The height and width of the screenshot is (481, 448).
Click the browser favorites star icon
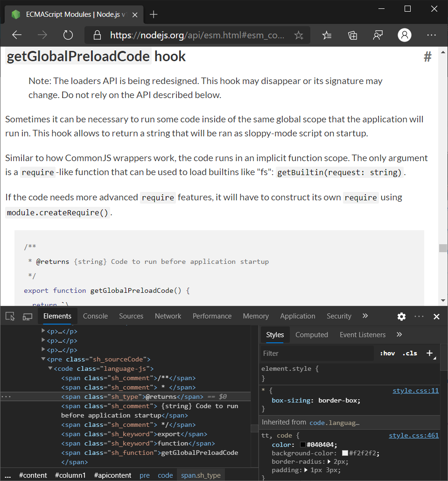click(x=299, y=35)
